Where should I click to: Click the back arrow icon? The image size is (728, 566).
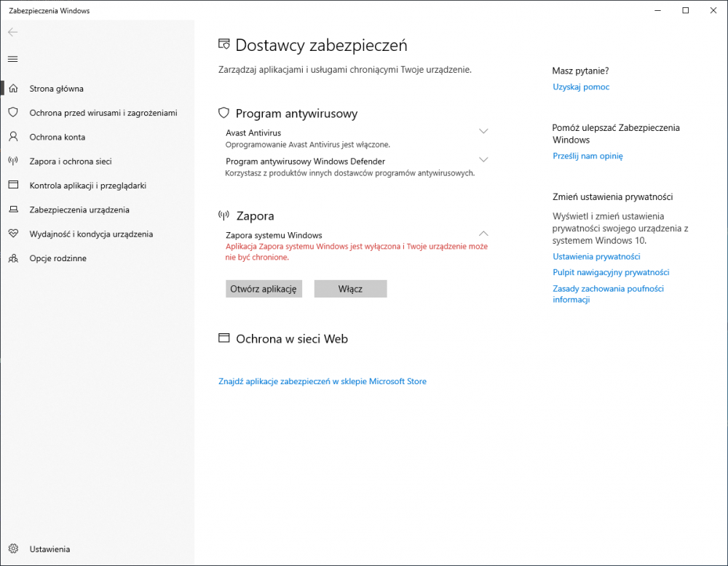(12, 32)
